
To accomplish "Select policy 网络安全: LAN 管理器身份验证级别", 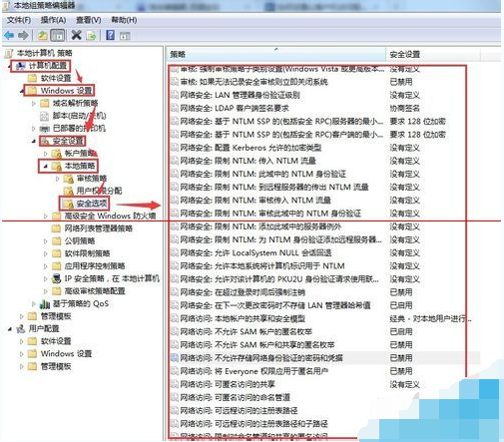I will tap(241, 95).
